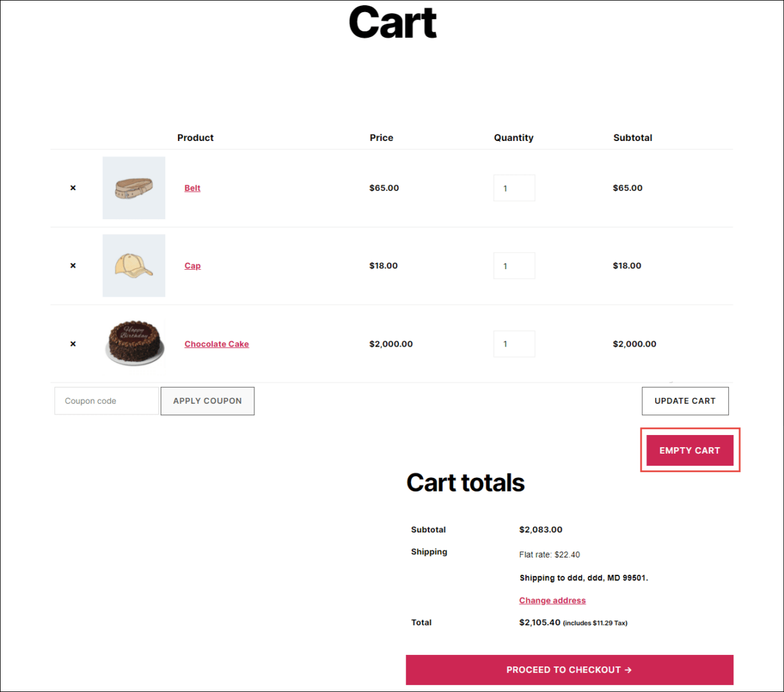Clear everything with Empty Cart button
The image size is (784, 692).
tap(689, 450)
